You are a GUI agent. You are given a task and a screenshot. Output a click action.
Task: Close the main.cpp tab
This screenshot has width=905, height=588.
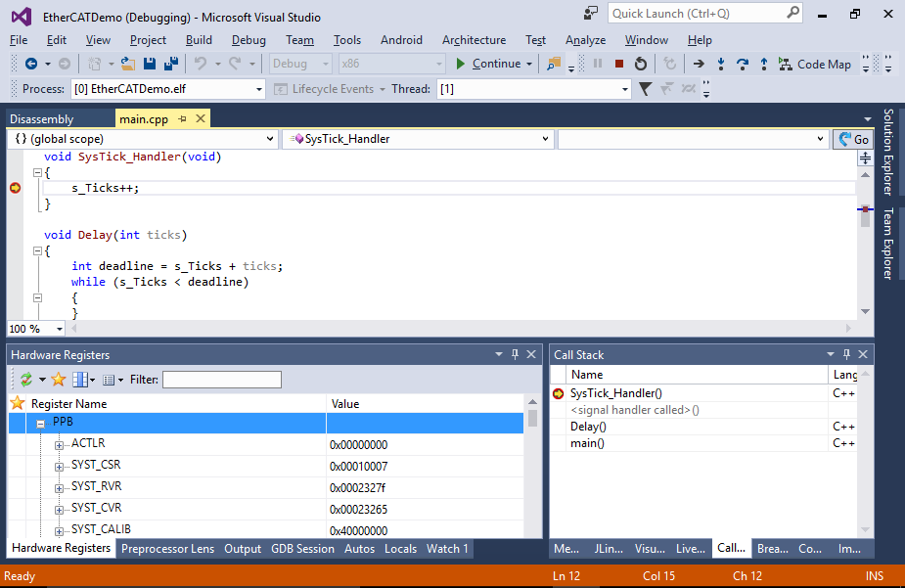[201, 118]
